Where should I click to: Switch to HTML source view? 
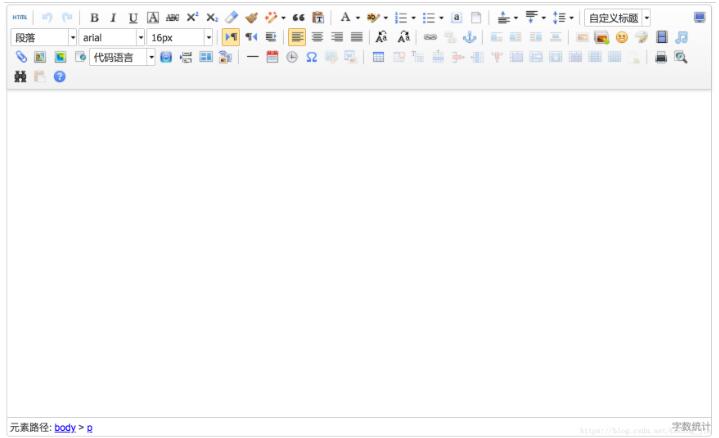(x=20, y=17)
